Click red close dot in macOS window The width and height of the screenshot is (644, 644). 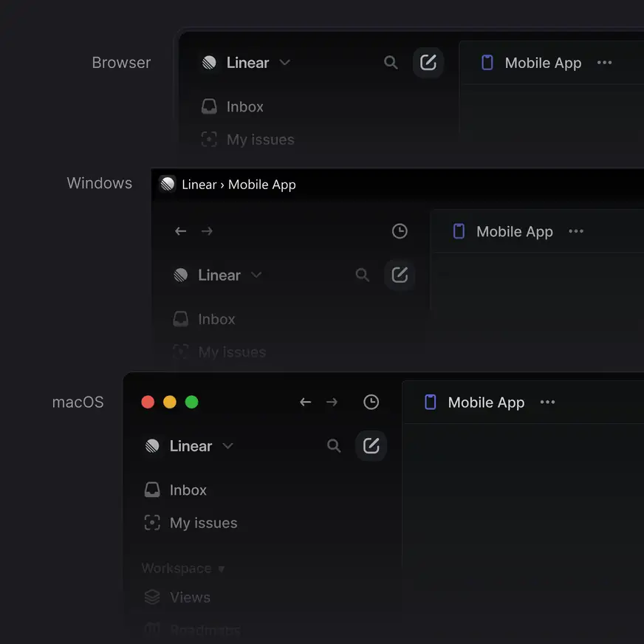point(148,402)
